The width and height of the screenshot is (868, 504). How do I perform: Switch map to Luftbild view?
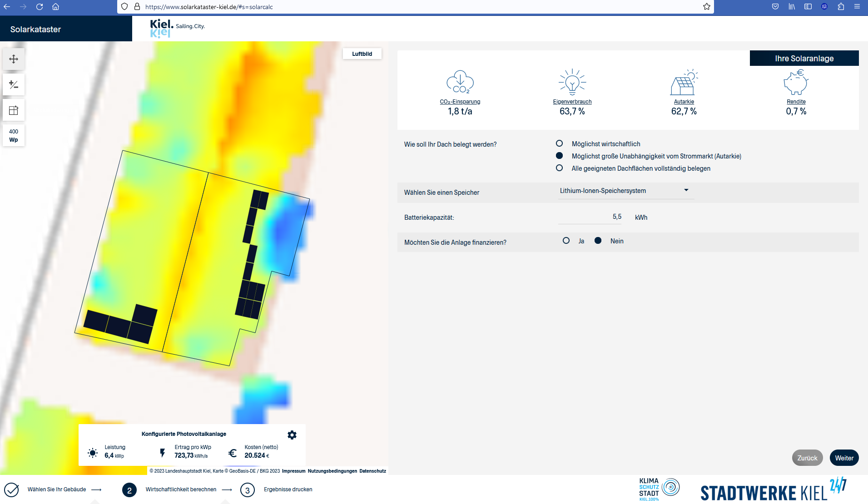(362, 54)
